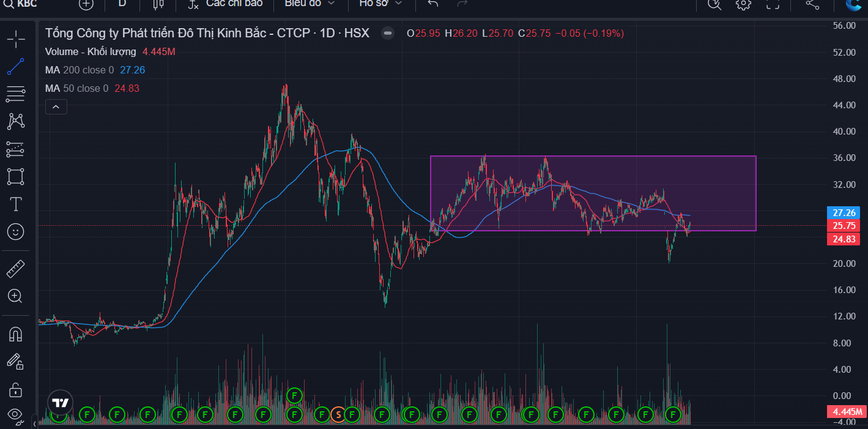
Task: Open Các chỉ báo indicators
Action: (225, 4)
